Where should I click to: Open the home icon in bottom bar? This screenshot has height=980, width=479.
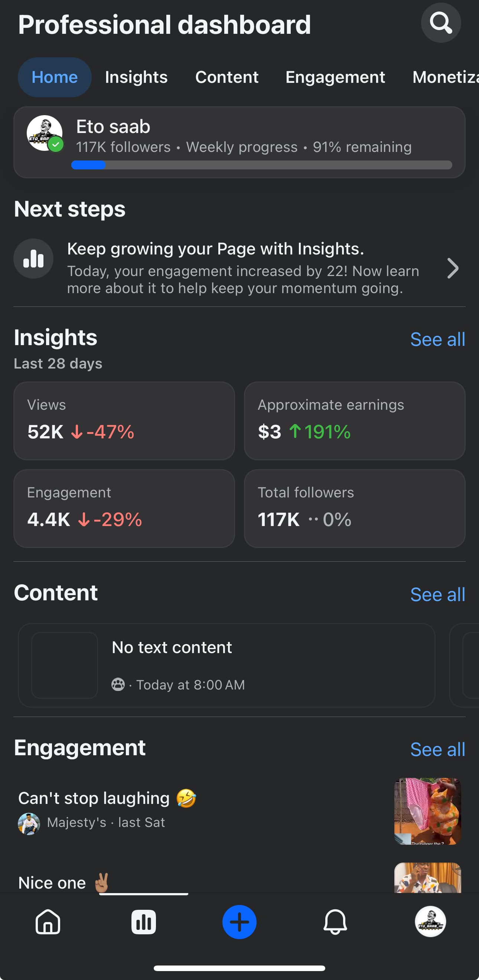[48, 922]
